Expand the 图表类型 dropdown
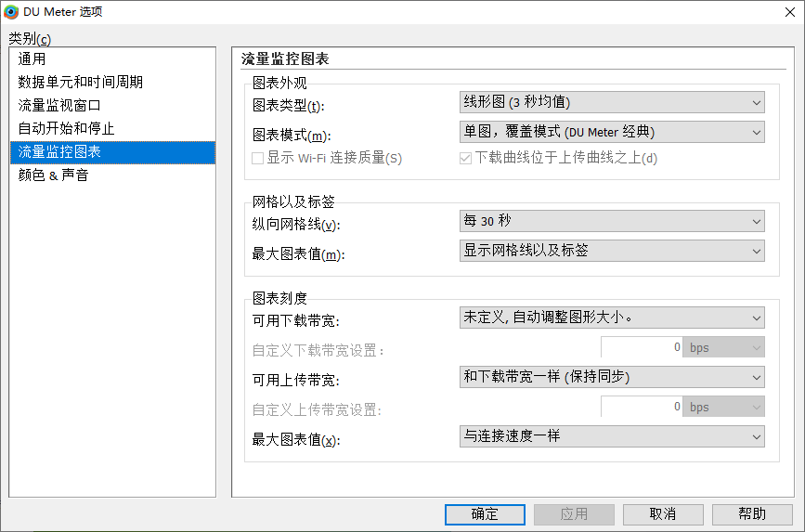The image size is (805, 532). tap(612, 102)
